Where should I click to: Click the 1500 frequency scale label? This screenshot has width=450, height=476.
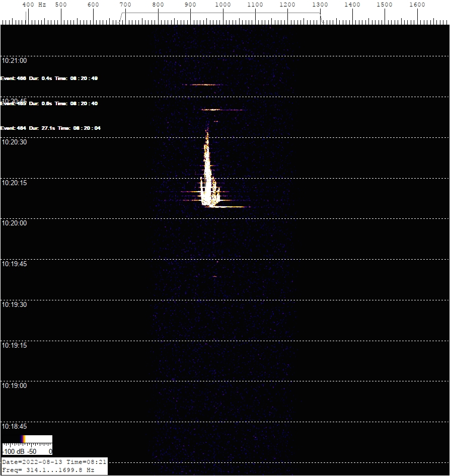click(x=385, y=5)
